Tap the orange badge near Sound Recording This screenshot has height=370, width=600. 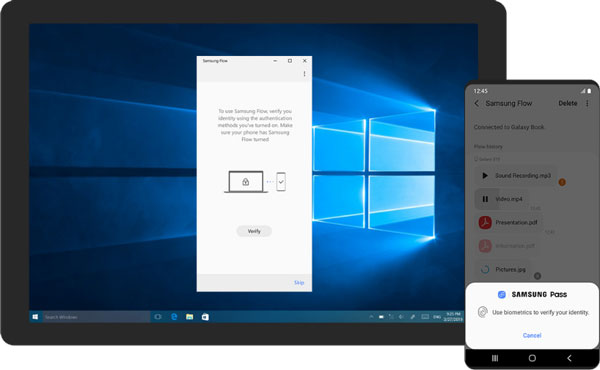(x=562, y=182)
